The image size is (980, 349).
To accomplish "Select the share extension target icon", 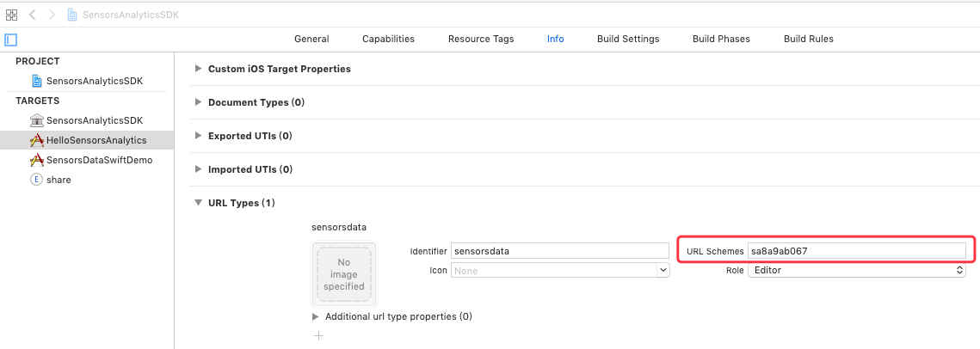I will [x=37, y=180].
